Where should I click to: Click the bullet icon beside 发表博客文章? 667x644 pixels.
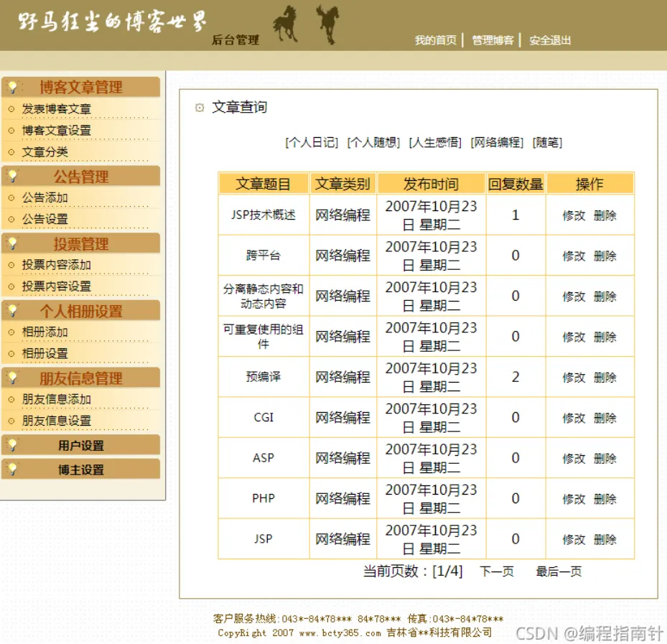(x=11, y=109)
